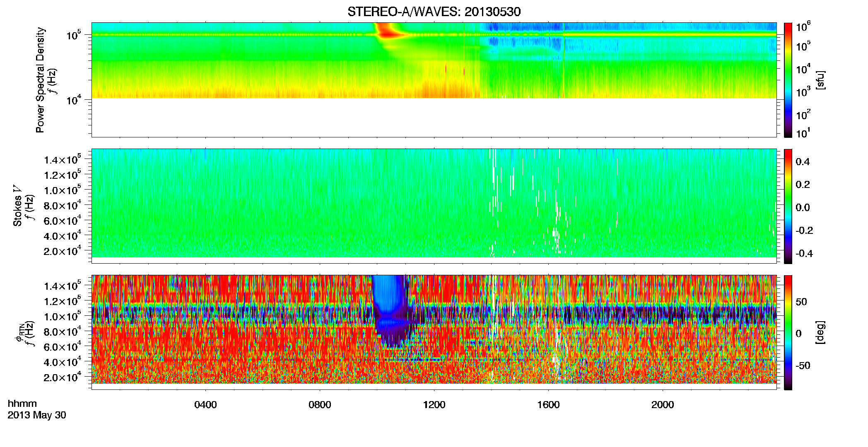
Task: Click the Stokes V color bar
Action: pyautogui.click(x=788, y=206)
